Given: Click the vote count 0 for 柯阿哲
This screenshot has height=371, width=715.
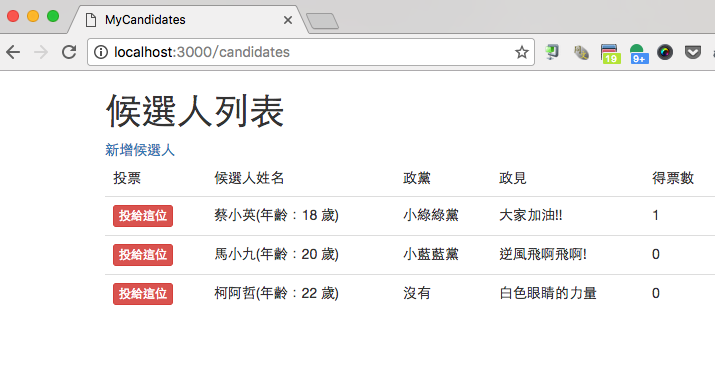Looking at the screenshot, I should click(x=656, y=294).
